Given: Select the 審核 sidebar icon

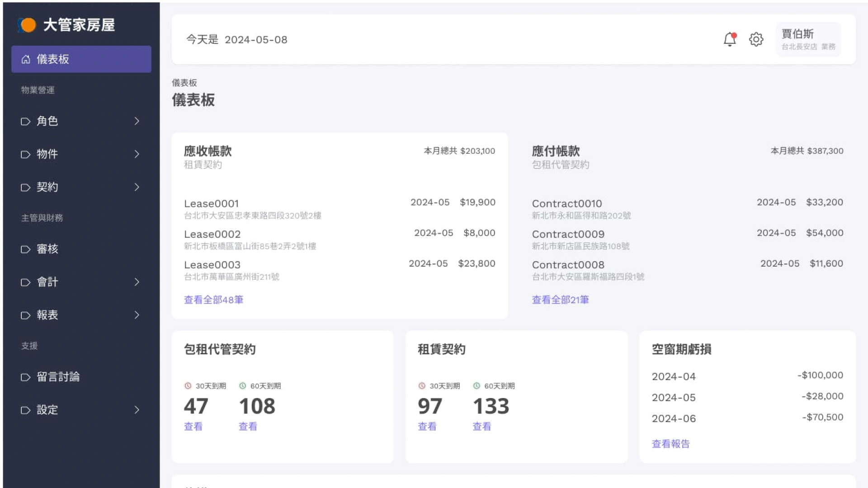Looking at the screenshot, I should [x=26, y=249].
